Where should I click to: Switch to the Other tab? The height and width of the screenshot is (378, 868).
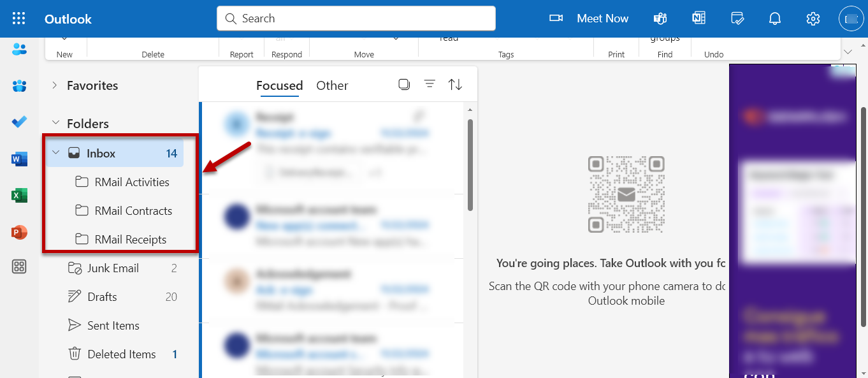click(332, 85)
